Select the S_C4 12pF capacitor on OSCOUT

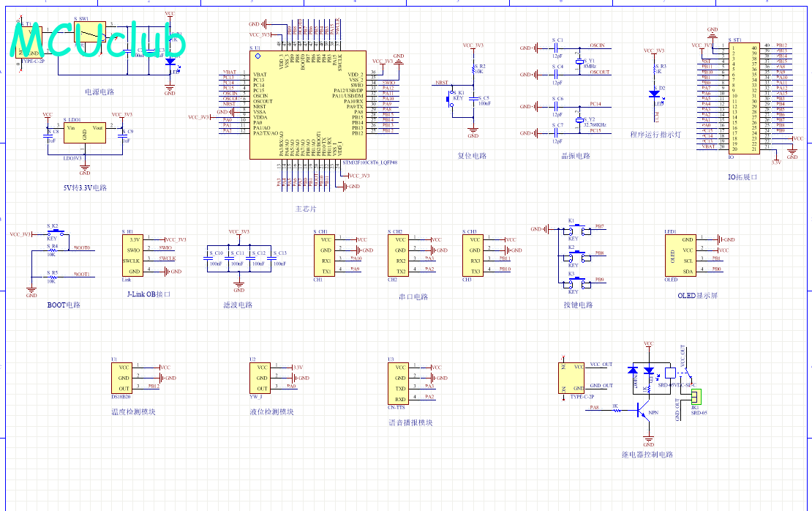[556, 75]
